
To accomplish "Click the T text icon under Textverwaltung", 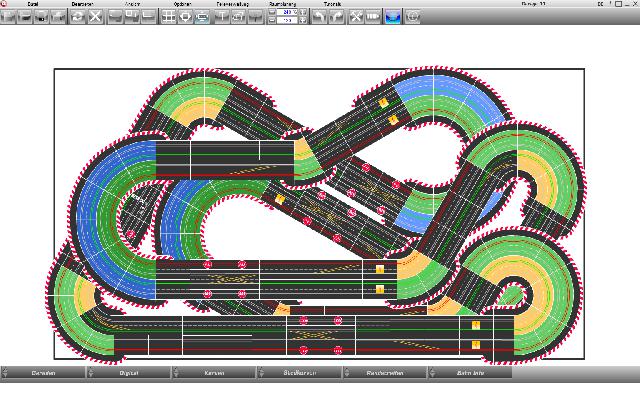I will [221, 18].
